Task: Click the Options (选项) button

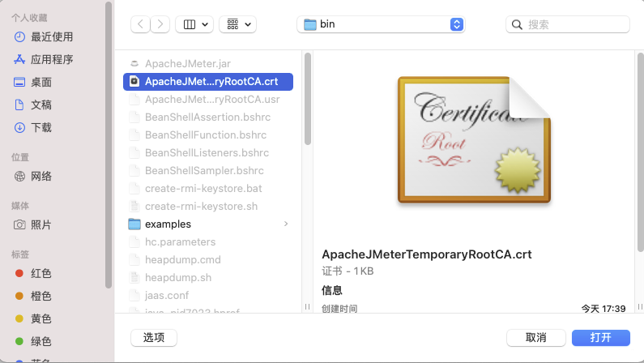Action: pyautogui.click(x=154, y=338)
